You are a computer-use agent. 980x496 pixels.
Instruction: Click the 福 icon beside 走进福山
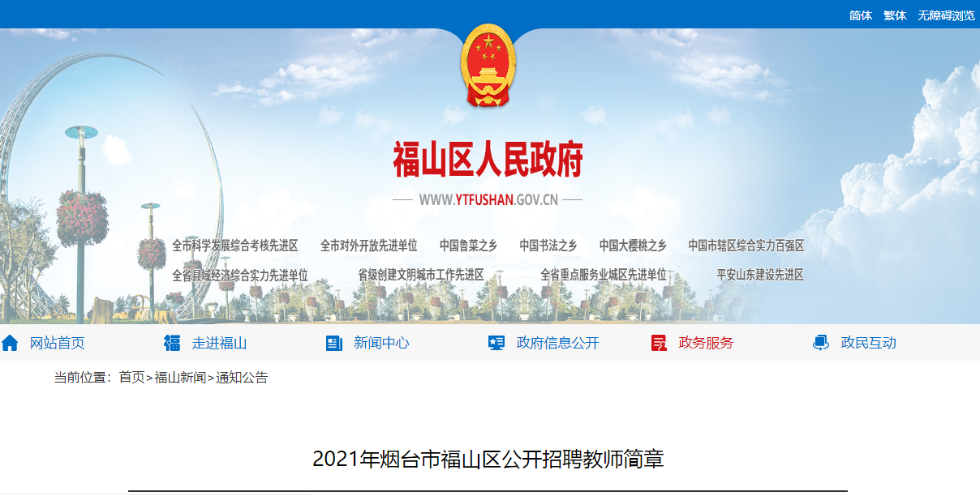172,343
